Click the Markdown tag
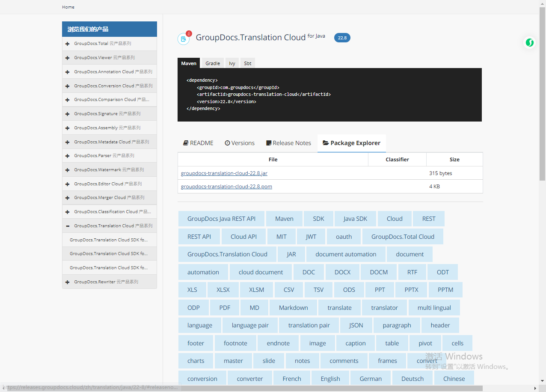This screenshot has height=392, width=546. (293, 308)
